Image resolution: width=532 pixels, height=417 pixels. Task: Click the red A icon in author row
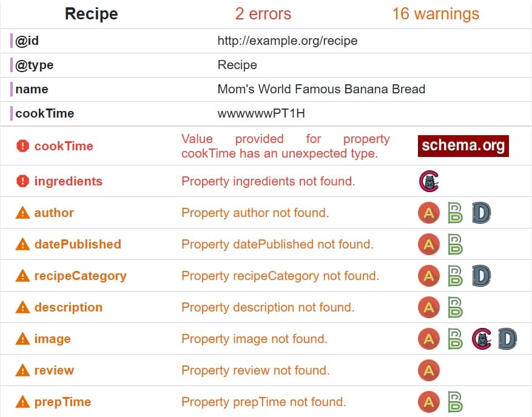[429, 213]
